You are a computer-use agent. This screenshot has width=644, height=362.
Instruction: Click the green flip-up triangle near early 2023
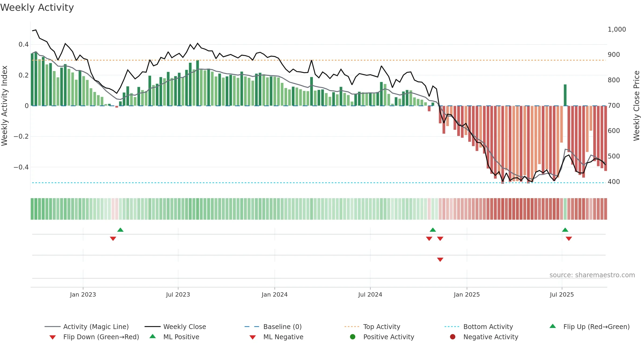[120, 230]
